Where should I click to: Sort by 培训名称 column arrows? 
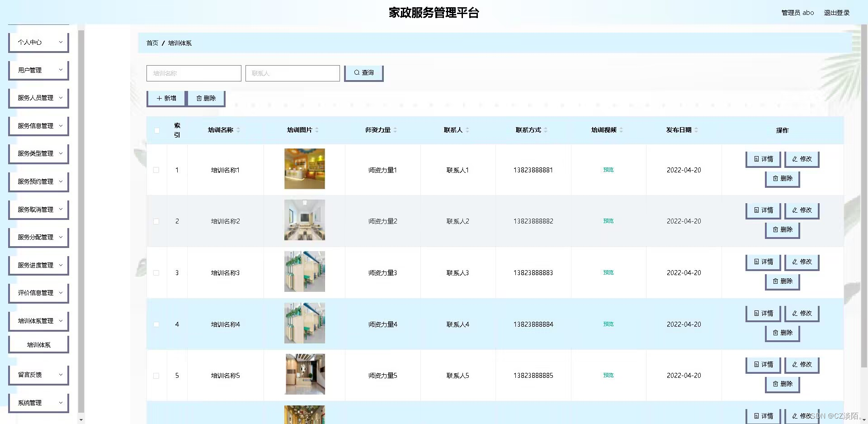click(x=238, y=130)
